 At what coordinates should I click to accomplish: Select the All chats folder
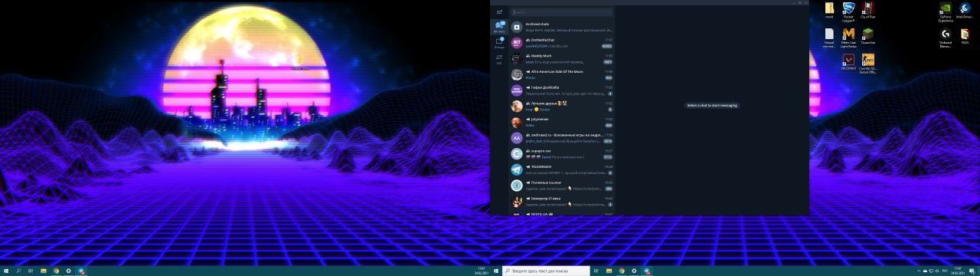499,27
